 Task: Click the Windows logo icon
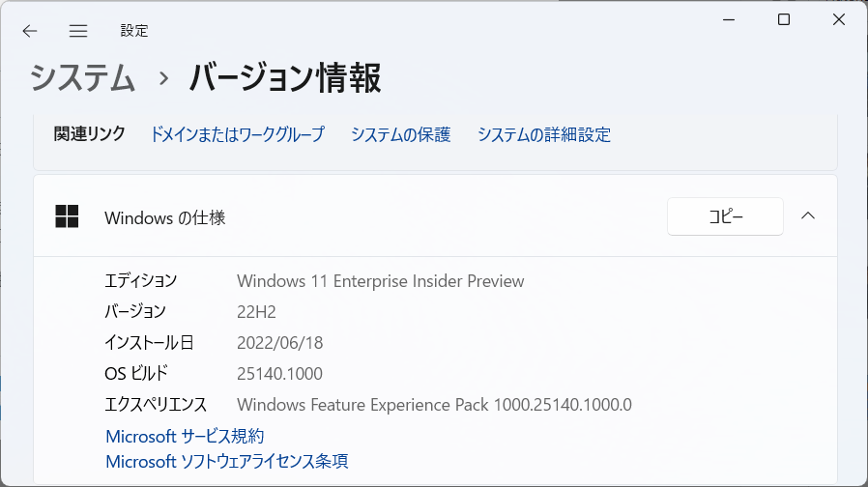[x=67, y=216]
